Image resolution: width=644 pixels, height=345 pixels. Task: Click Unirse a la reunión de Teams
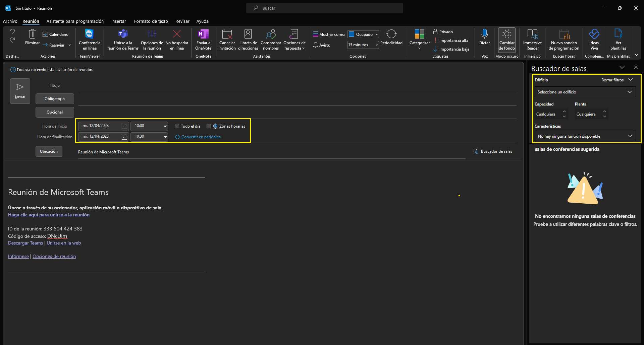(x=123, y=40)
